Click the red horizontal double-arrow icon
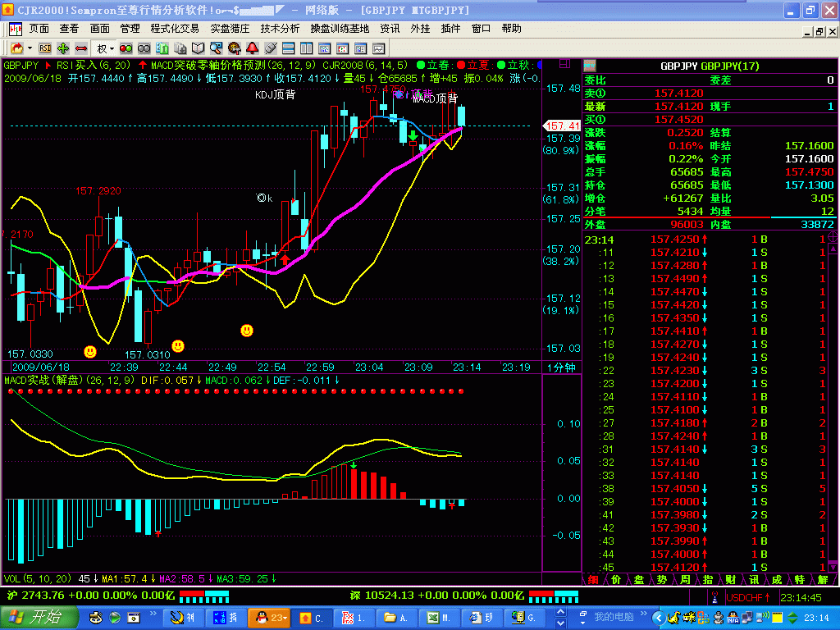The width and height of the screenshot is (840, 630). click(81, 48)
